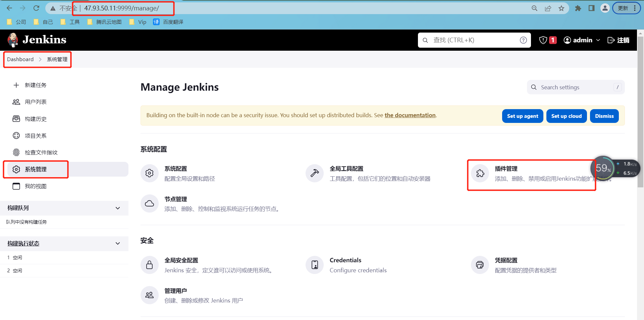Open the admin user dropdown chevron

point(598,40)
